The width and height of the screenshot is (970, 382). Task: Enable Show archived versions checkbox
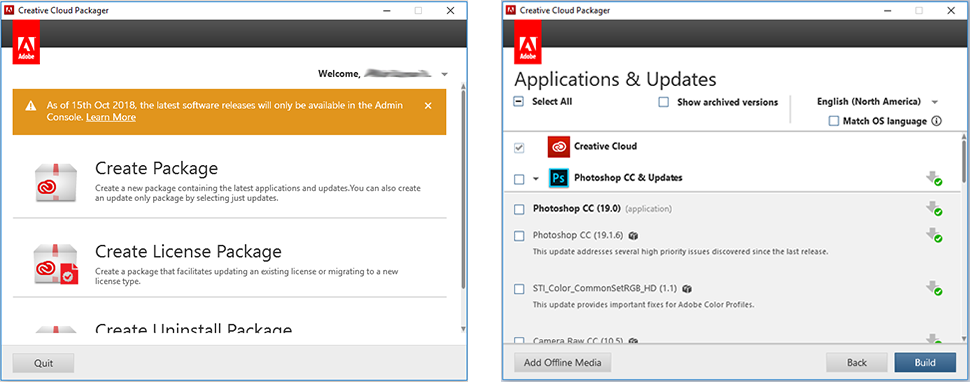pyautogui.click(x=664, y=102)
